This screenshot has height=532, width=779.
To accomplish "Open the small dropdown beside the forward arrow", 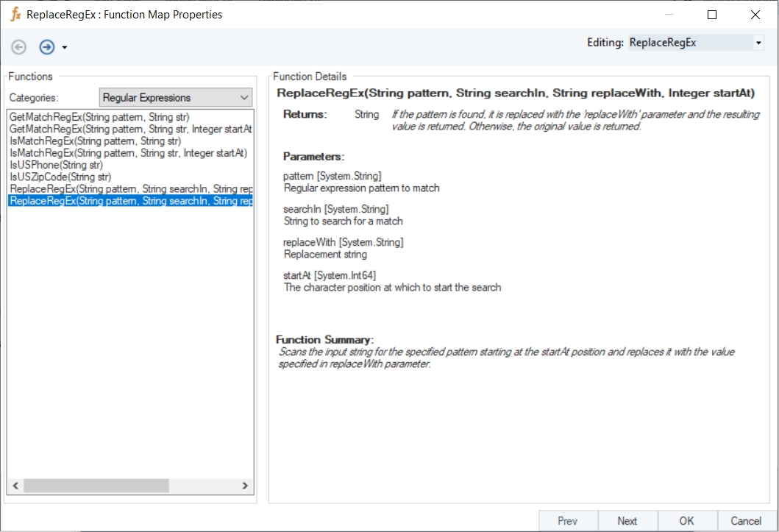I will point(65,48).
